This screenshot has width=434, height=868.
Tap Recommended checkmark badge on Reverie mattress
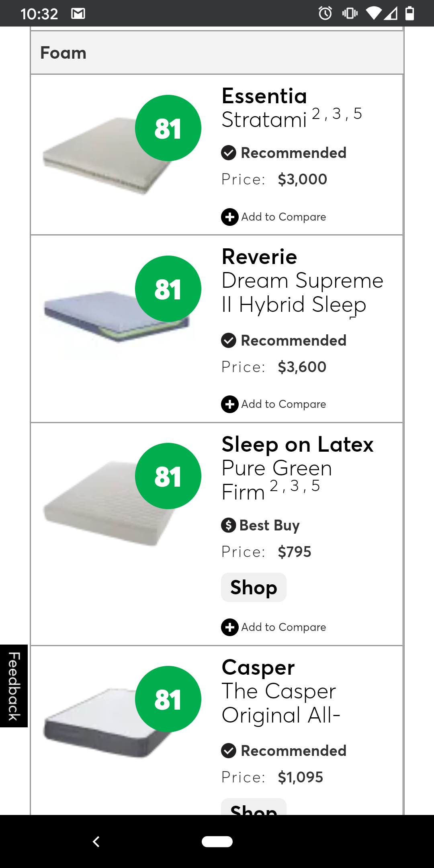coord(228,340)
